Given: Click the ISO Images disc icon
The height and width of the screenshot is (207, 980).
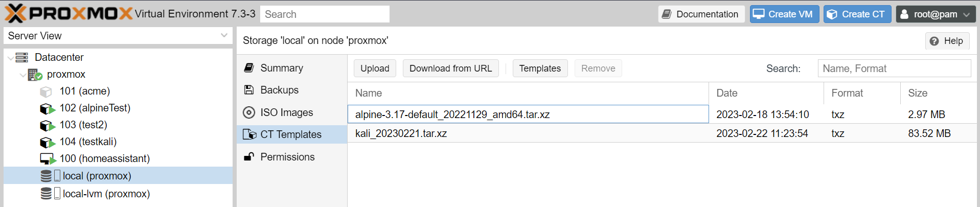Looking at the screenshot, I should click(x=249, y=112).
